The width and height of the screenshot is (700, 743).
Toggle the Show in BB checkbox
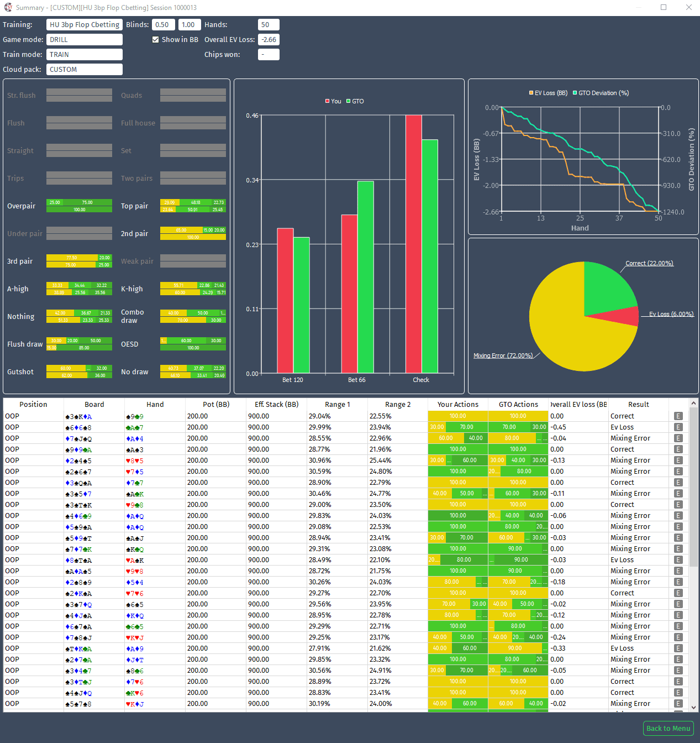156,40
